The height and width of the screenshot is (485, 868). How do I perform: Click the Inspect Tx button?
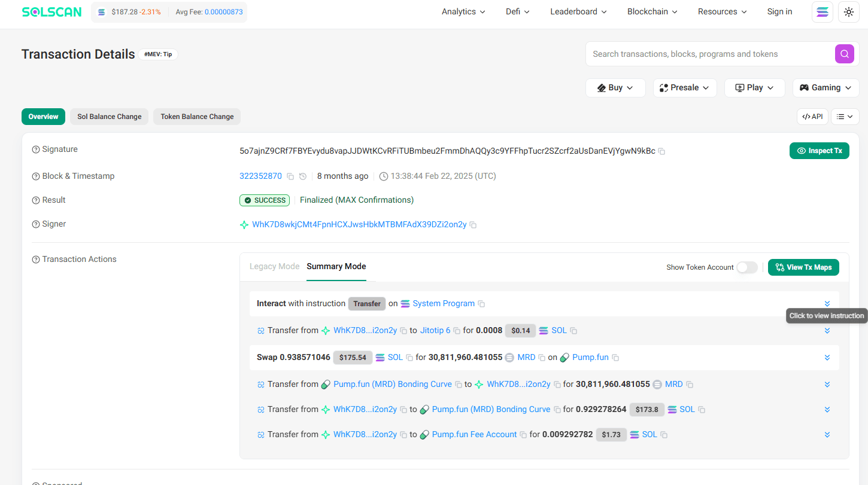(819, 150)
